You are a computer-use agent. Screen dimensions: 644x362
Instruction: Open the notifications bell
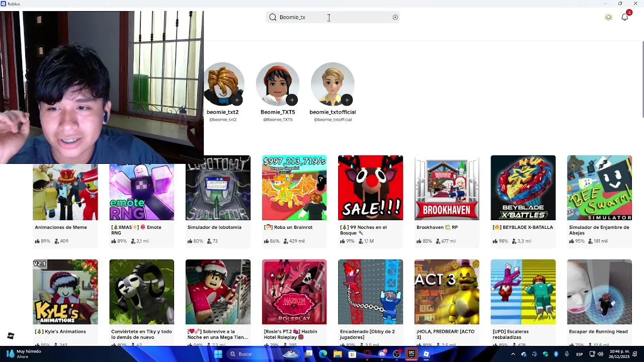click(625, 17)
